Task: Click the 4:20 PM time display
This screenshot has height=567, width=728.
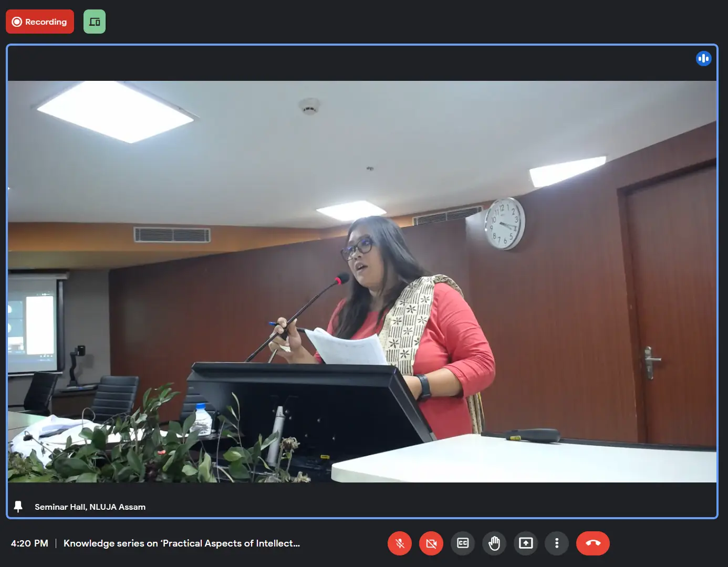Action: coord(29,543)
